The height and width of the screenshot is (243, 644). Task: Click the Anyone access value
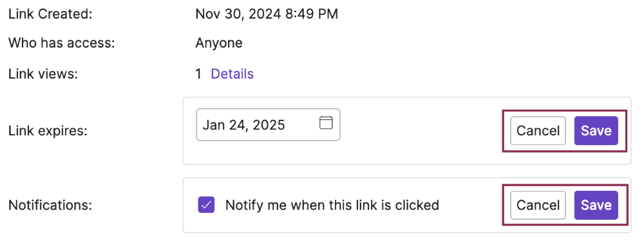coord(219,43)
